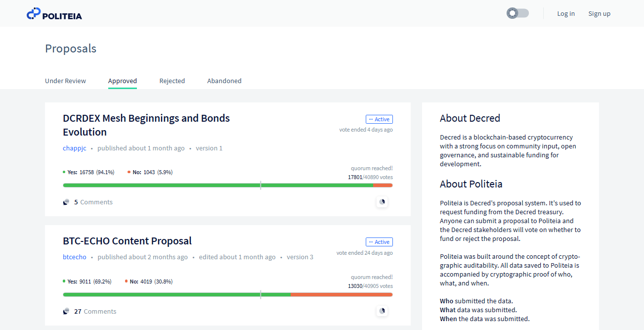Click the 'Yes: 9011 (69.2%)' vote count
Viewport: 644px width, 330px height.
point(87,282)
